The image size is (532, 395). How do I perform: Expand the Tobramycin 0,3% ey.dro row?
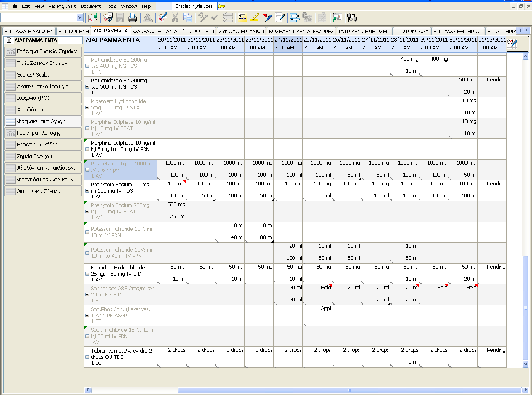pyautogui.click(x=87, y=357)
